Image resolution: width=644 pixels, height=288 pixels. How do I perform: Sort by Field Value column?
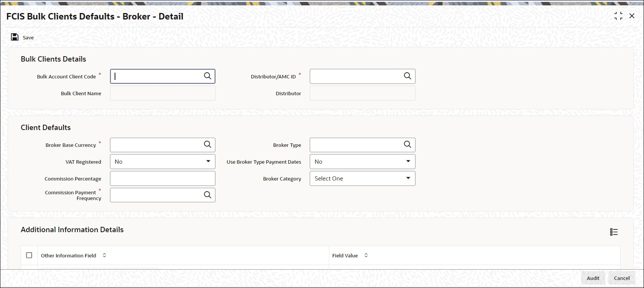[366, 255]
